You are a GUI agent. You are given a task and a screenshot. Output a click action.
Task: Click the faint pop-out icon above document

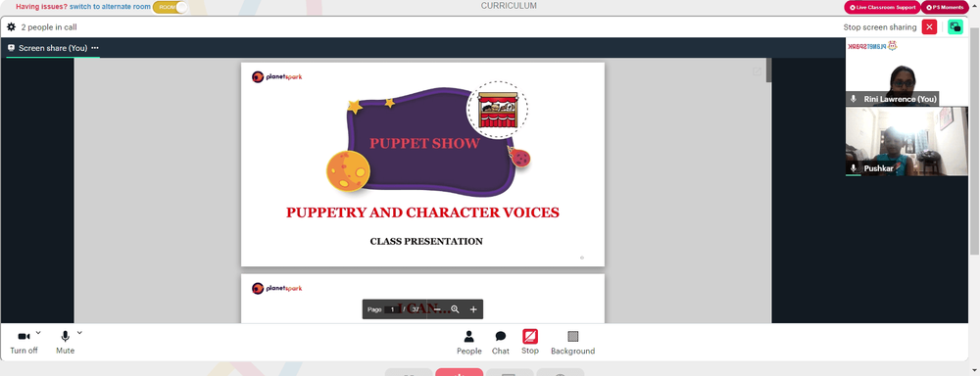[x=757, y=71]
